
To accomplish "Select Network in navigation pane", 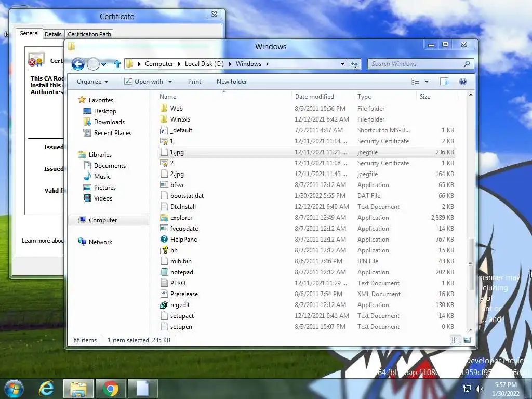I will (x=100, y=242).
